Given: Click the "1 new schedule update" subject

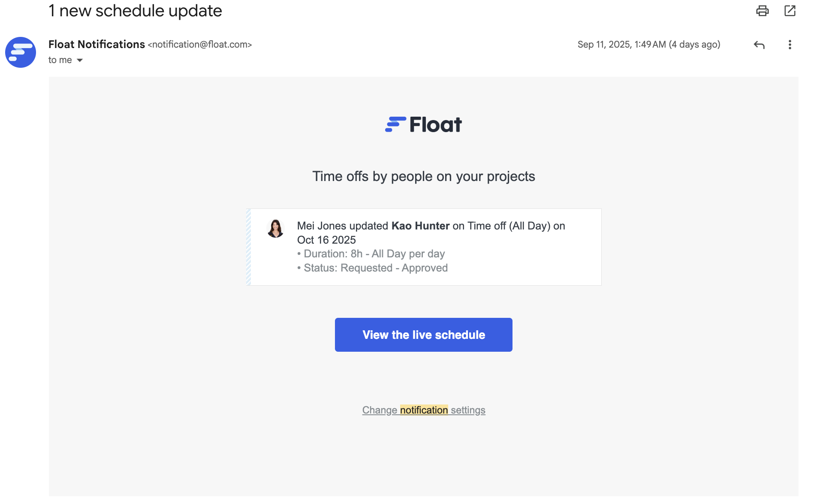Looking at the screenshot, I should [135, 11].
